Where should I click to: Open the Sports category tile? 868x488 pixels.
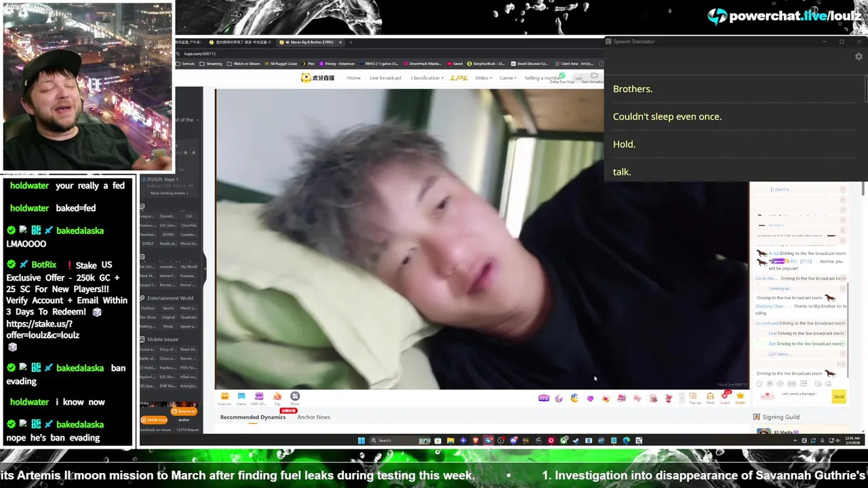click(x=168, y=308)
